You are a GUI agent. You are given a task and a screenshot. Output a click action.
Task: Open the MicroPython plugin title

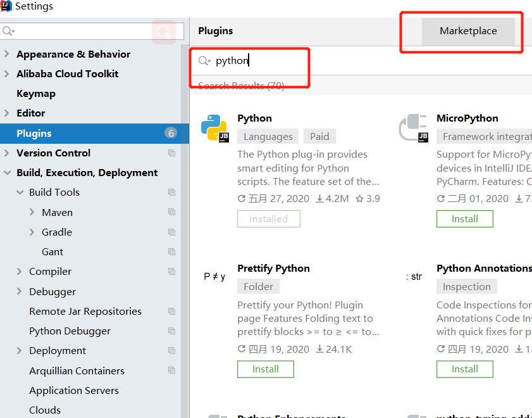[x=467, y=118]
